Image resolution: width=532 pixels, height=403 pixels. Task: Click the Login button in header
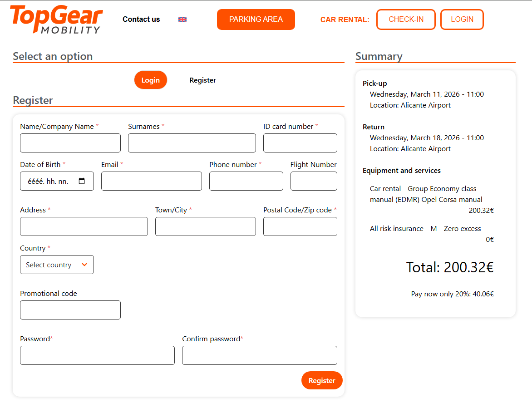(462, 20)
